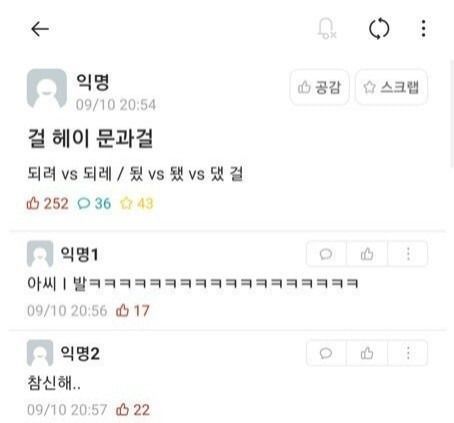The width and height of the screenshot is (454, 423).
Task: Refresh the post with the circular arrows icon
Action: (379, 29)
